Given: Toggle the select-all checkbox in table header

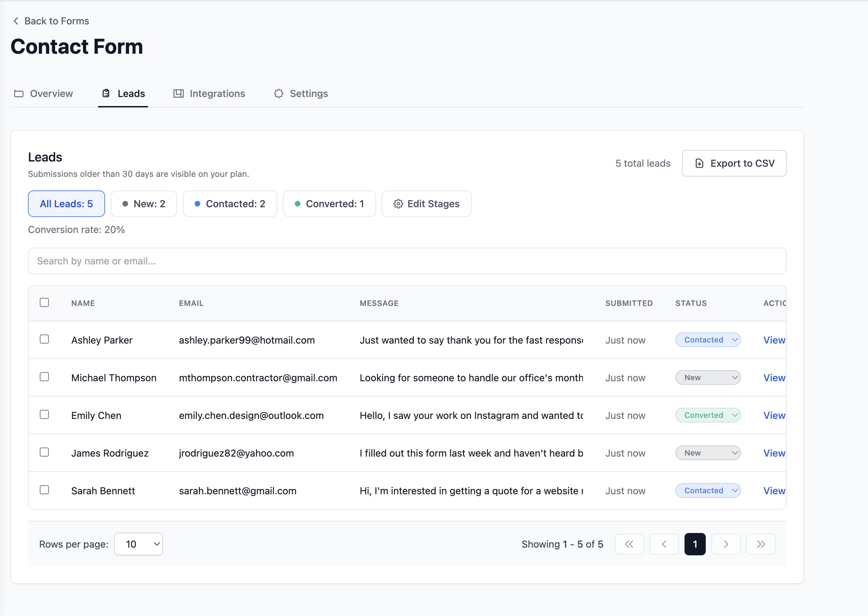Looking at the screenshot, I should click(44, 303).
